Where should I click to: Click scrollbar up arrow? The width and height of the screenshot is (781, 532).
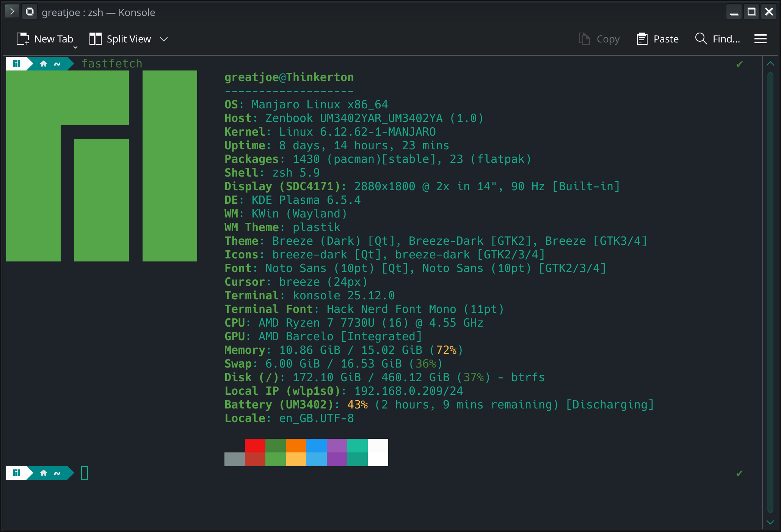click(770, 64)
